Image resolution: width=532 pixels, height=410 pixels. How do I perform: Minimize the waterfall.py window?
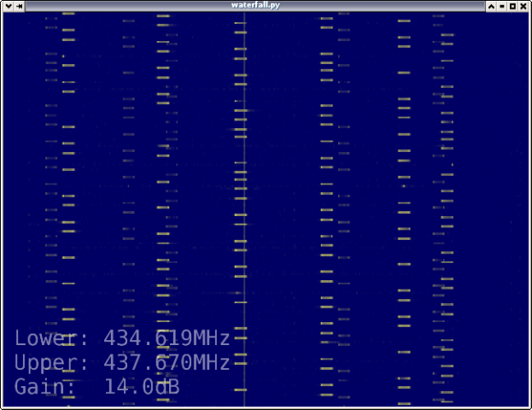coord(502,6)
